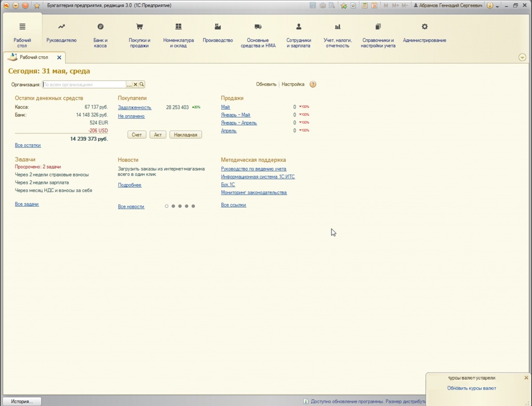Click the Накладная button
The width and height of the screenshot is (532, 406).
(185, 134)
